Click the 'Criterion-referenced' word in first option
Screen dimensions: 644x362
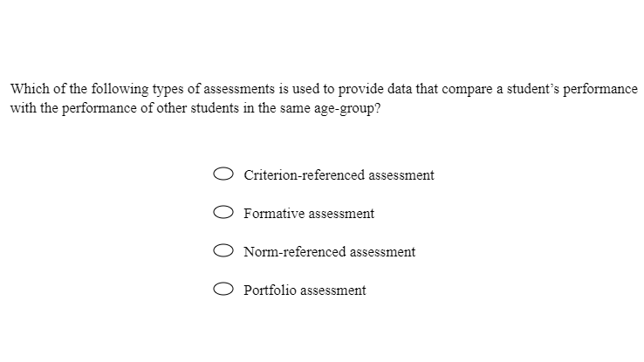[x=304, y=174]
